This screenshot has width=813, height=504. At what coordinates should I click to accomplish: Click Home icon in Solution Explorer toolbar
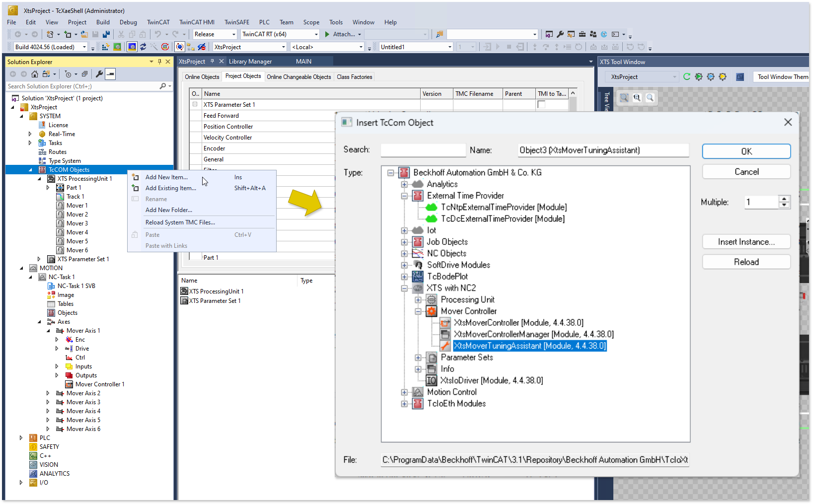(x=35, y=74)
